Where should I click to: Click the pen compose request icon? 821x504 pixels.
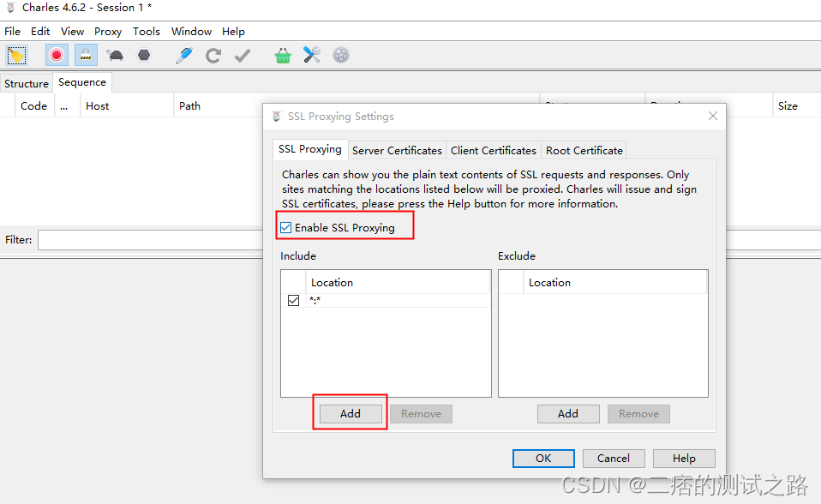click(x=183, y=55)
